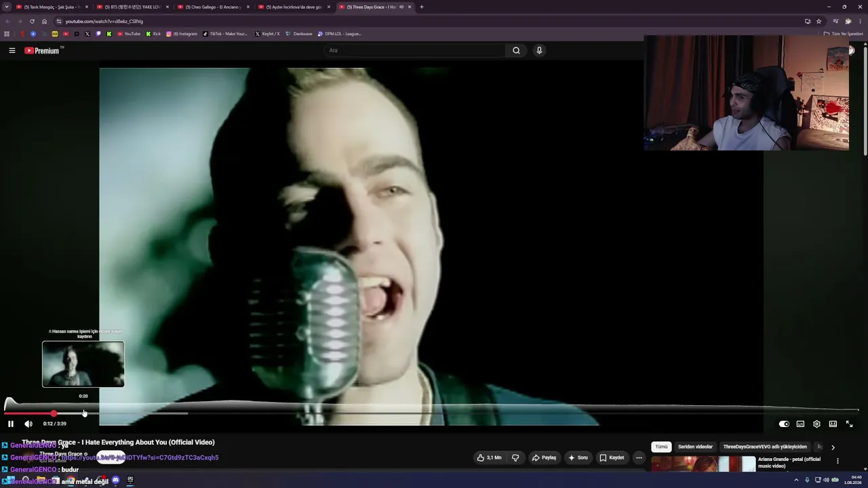Viewport: 868px width, 488px height.
Task: Open the Kick bookmark
Action: (153, 34)
